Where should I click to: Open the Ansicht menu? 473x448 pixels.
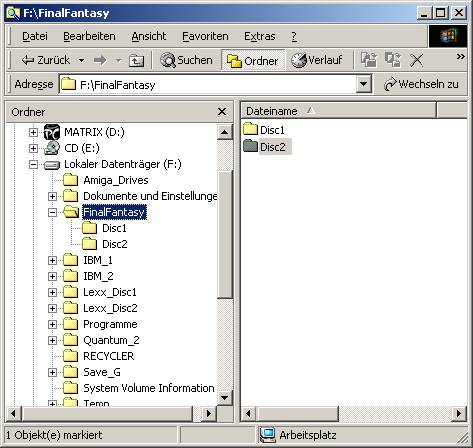(149, 36)
